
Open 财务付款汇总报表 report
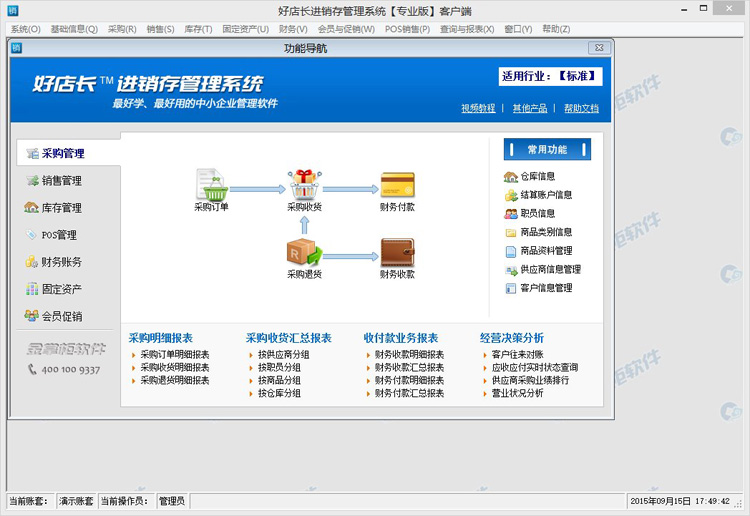409,393
